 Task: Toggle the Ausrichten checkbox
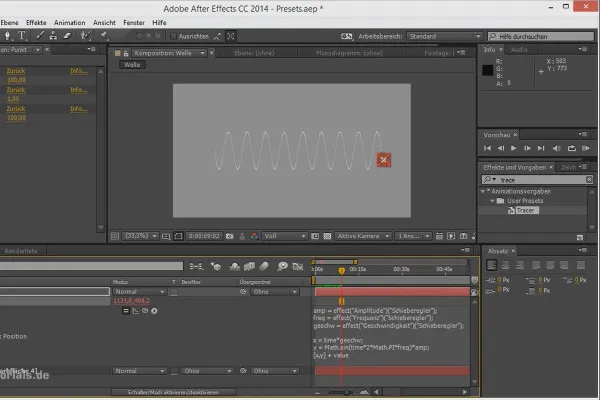[173, 36]
